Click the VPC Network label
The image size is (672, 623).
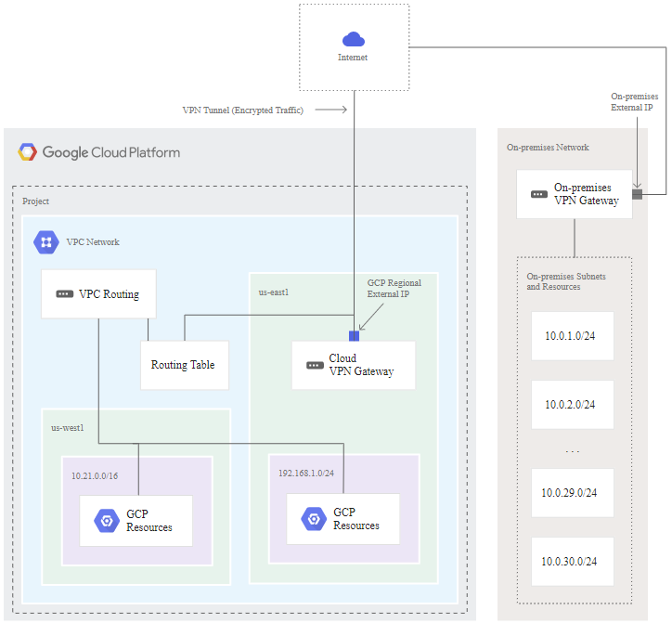pos(93,241)
